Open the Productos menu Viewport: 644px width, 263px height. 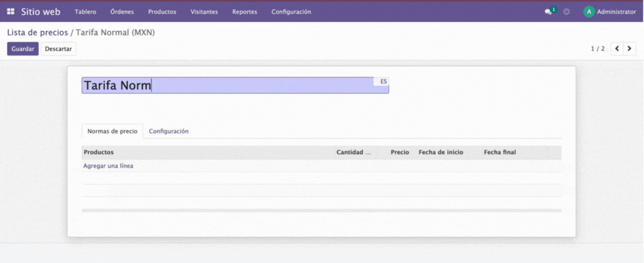(162, 12)
